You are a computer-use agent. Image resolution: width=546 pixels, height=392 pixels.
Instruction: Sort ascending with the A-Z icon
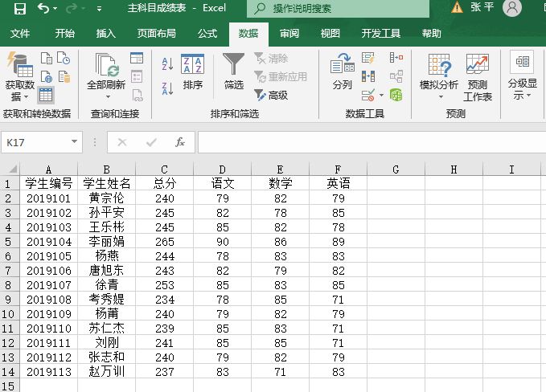click(x=167, y=63)
